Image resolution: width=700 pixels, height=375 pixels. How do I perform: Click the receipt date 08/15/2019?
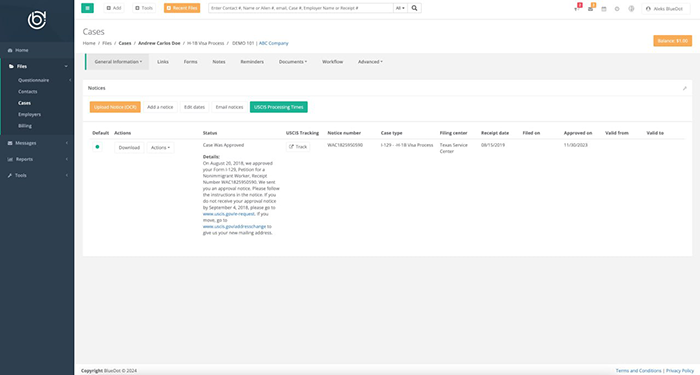pos(493,145)
